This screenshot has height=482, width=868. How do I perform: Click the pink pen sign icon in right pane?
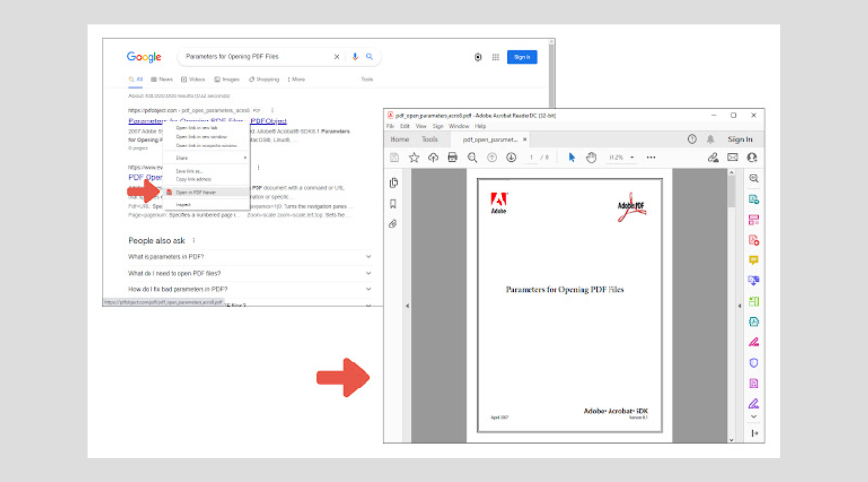pyautogui.click(x=754, y=342)
